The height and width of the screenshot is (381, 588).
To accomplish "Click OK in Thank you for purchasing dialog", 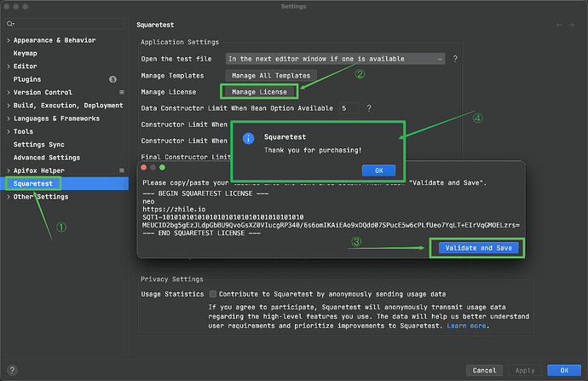I will point(378,170).
